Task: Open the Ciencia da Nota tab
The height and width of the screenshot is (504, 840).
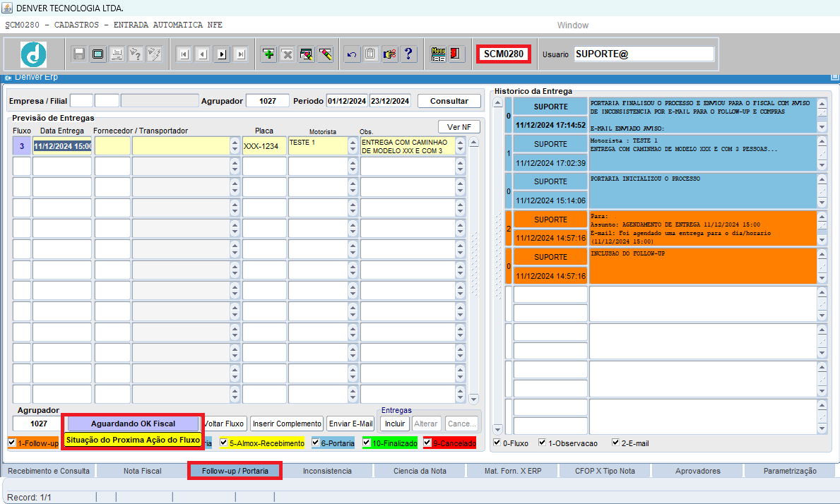Action: (x=420, y=471)
